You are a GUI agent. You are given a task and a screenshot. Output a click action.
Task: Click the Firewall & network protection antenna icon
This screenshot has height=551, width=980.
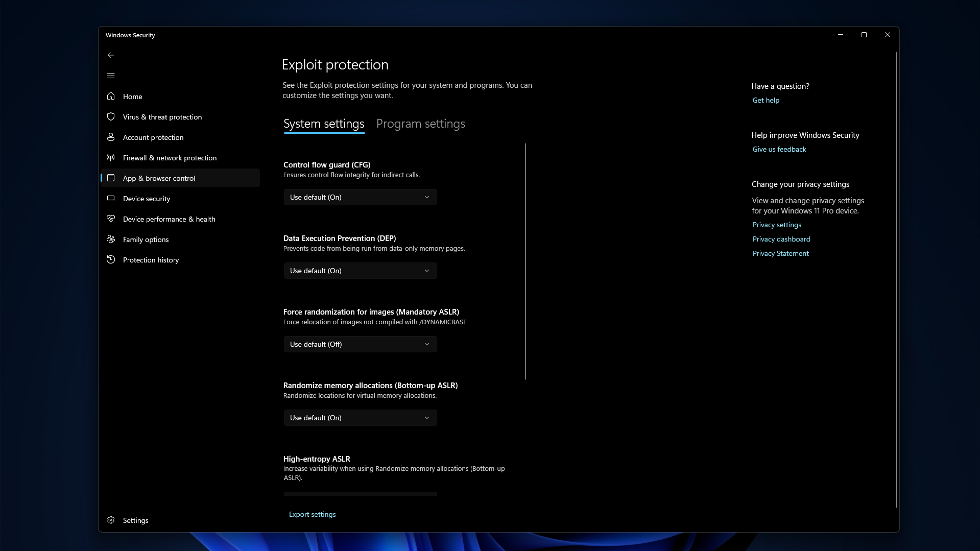click(111, 157)
